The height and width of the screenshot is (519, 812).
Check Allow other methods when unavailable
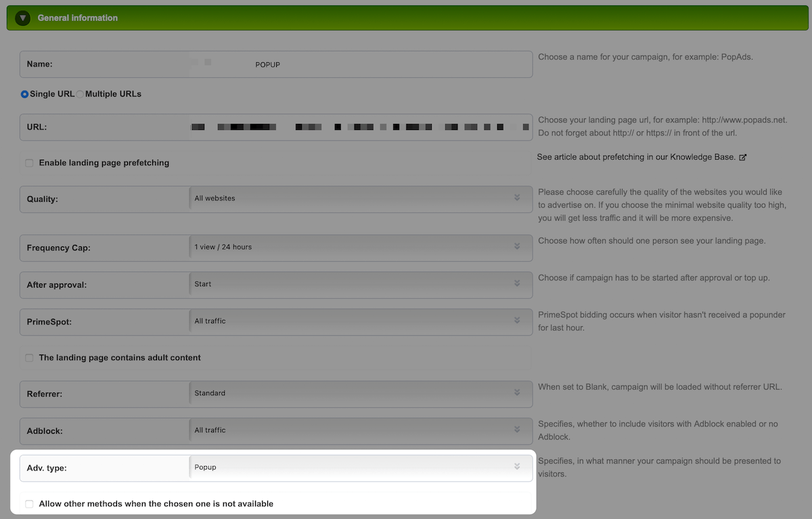29,504
